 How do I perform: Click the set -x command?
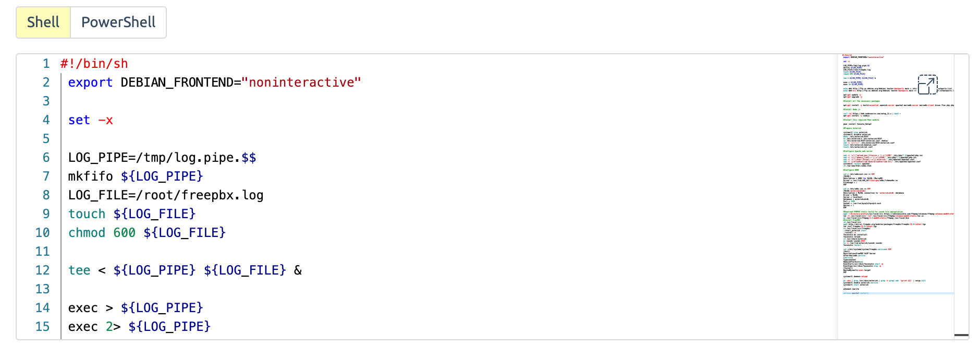point(90,120)
